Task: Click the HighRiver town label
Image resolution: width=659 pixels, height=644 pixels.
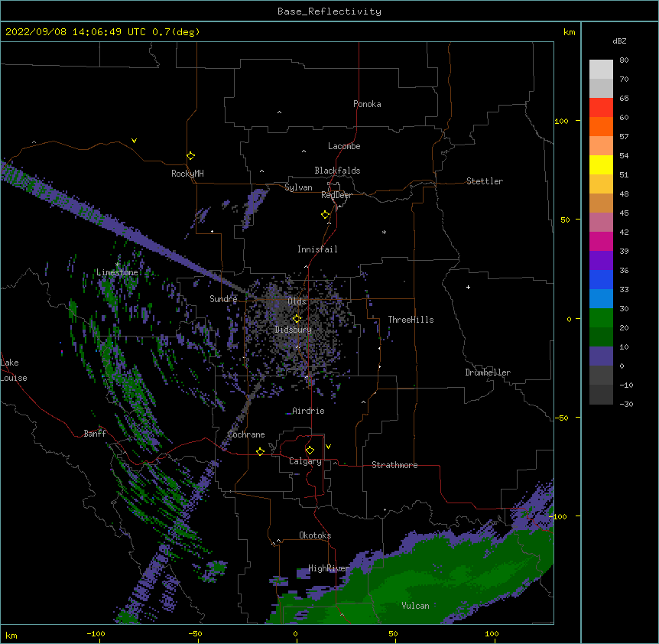Action: [329, 568]
